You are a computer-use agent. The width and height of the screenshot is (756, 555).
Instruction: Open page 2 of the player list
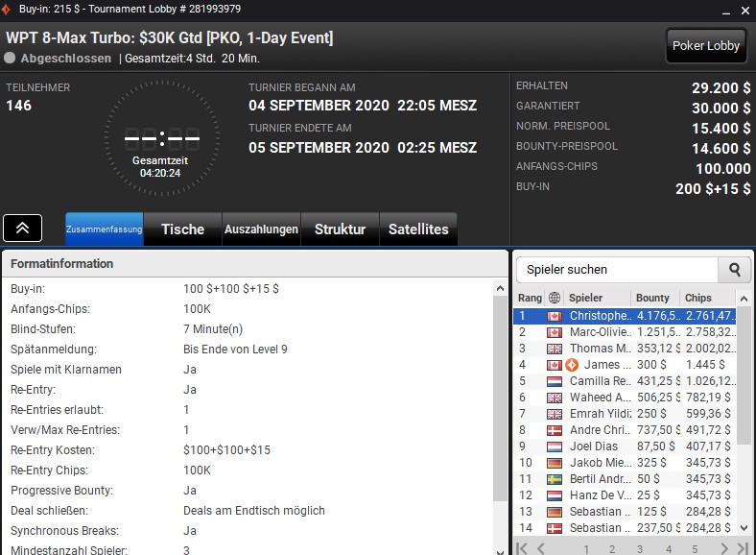coord(612,549)
